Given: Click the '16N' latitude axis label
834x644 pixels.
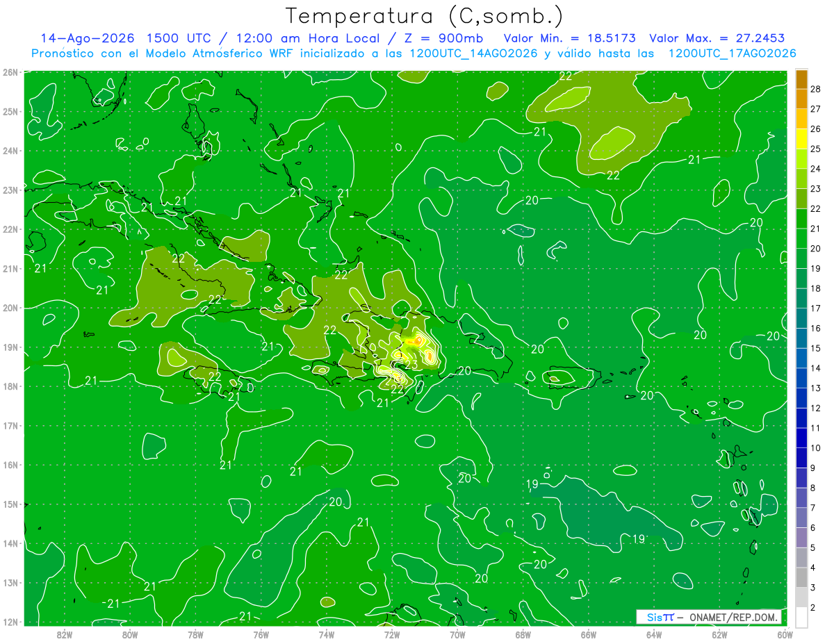Looking at the screenshot, I should (x=10, y=465).
